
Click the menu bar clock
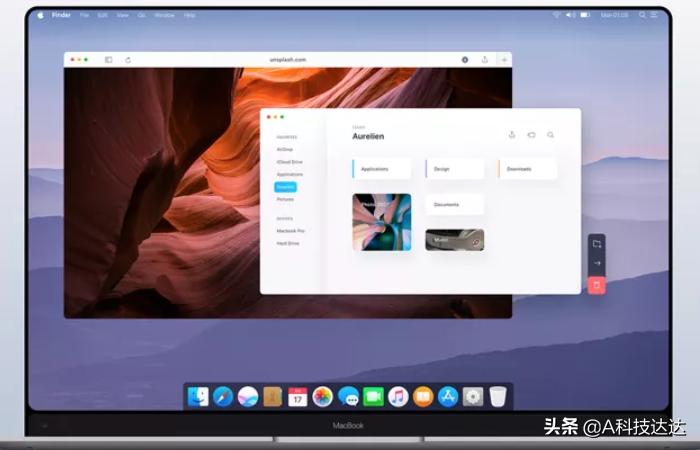pyautogui.click(x=614, y=15)
